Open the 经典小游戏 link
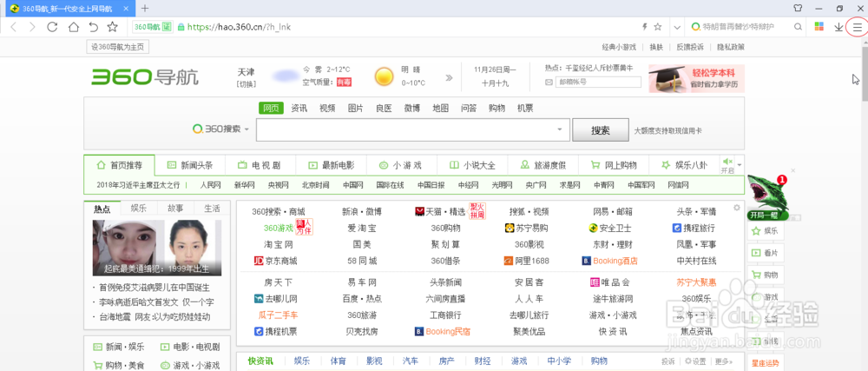The height and width of the screenshot is (371, 868). (x=619, y=47)
